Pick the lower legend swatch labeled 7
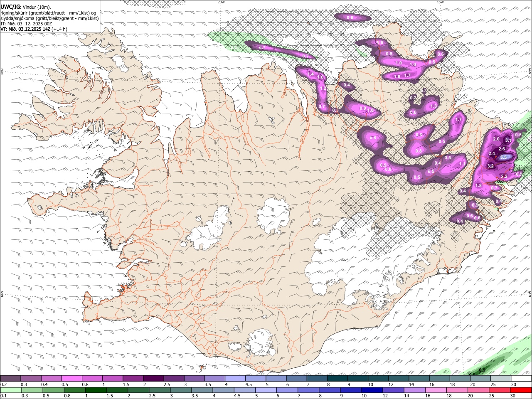 coord(308,390)
